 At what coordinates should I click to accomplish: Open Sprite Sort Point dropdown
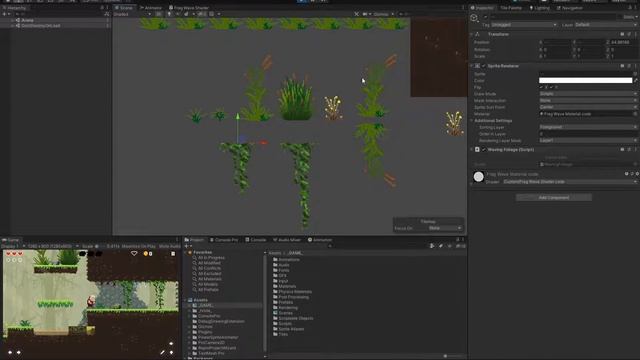point(588,107)
